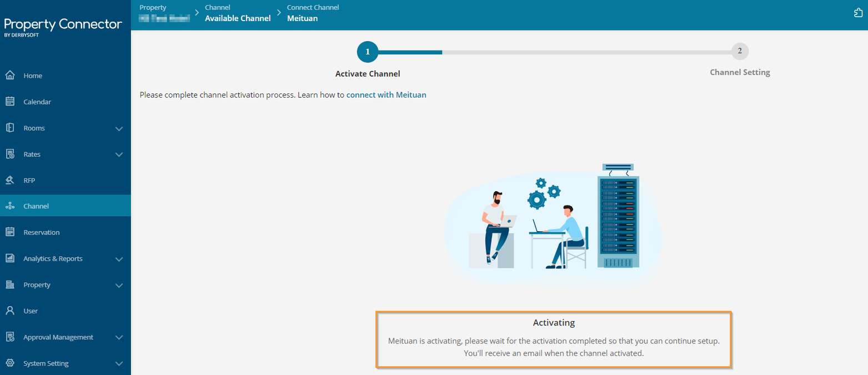The width and height of the screenshot is (868, 375).
Task: Click the Reservation icon in sidebar
Action: tap(9, 232)
